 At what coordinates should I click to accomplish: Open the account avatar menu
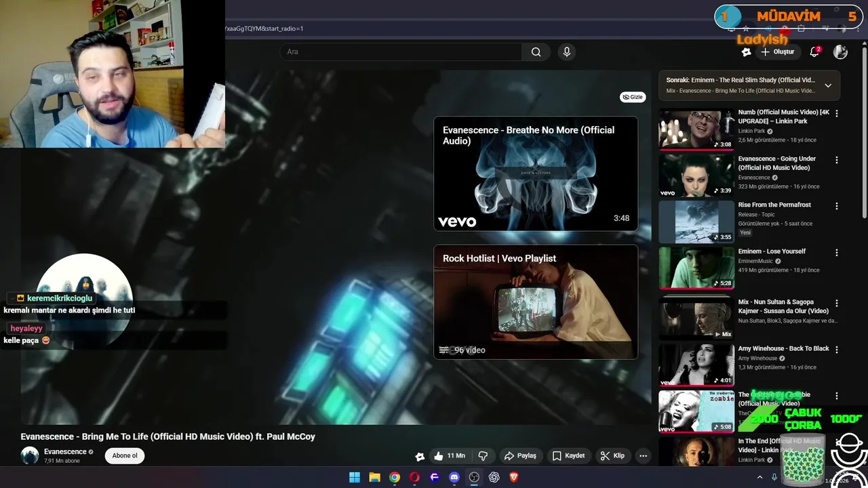pos(840,52)
